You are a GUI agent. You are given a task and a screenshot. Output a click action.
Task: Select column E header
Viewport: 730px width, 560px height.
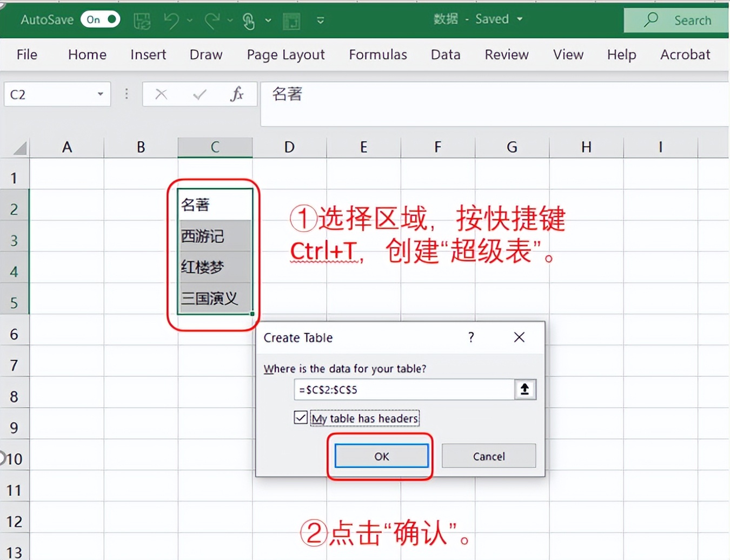coord(363,147)
